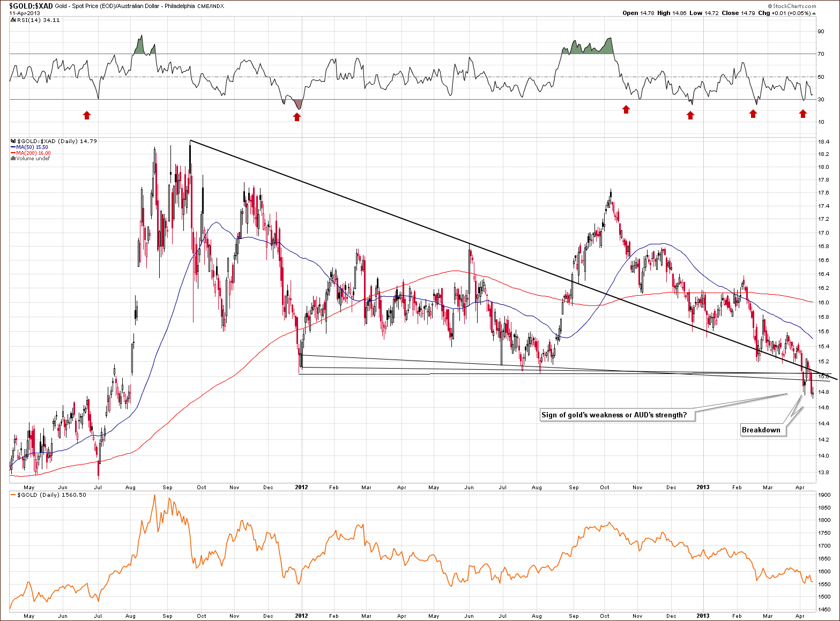Click the 2012 label under the main price panel

tap(301, 488)
